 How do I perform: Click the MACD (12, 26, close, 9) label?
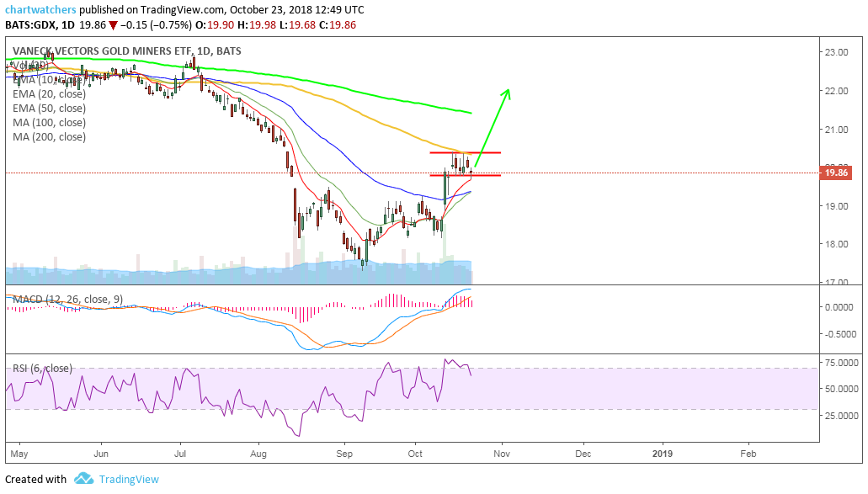[x=68, y=300]
